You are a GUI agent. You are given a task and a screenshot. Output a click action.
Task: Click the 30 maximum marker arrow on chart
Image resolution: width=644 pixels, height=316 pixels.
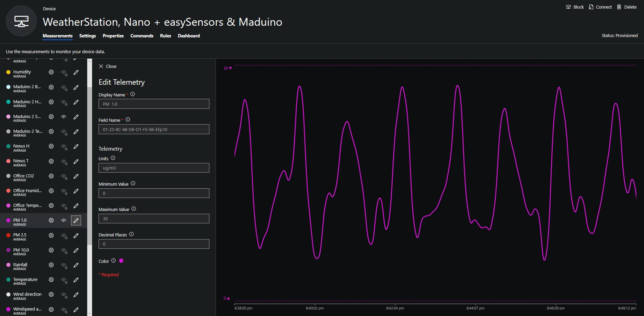(x=230, y=68)
